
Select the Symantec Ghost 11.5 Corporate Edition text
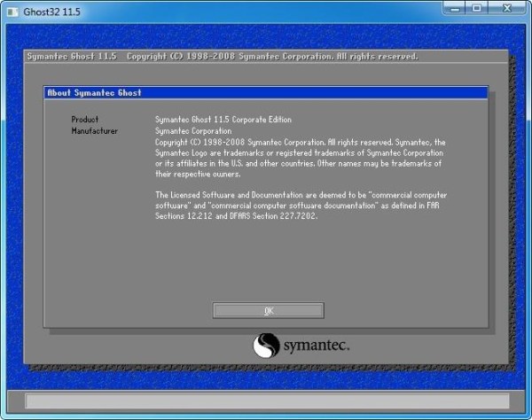coord(223,119)
